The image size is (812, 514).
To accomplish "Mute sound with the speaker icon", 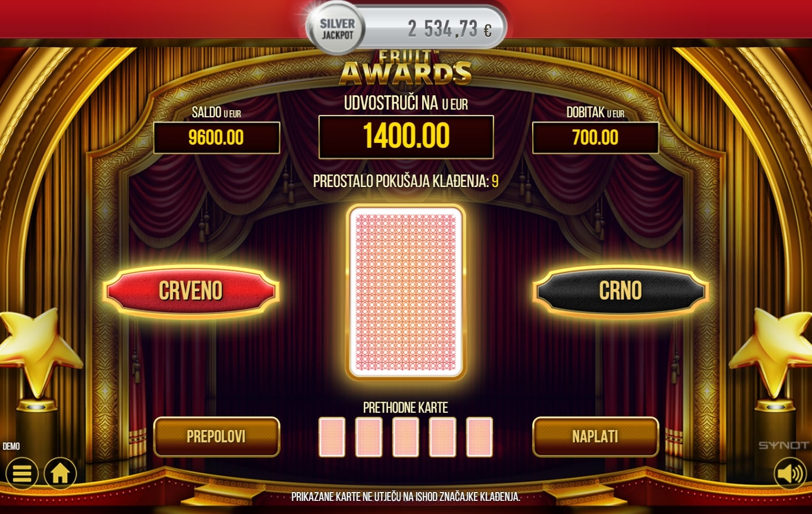I will click(x=790, y=473).
